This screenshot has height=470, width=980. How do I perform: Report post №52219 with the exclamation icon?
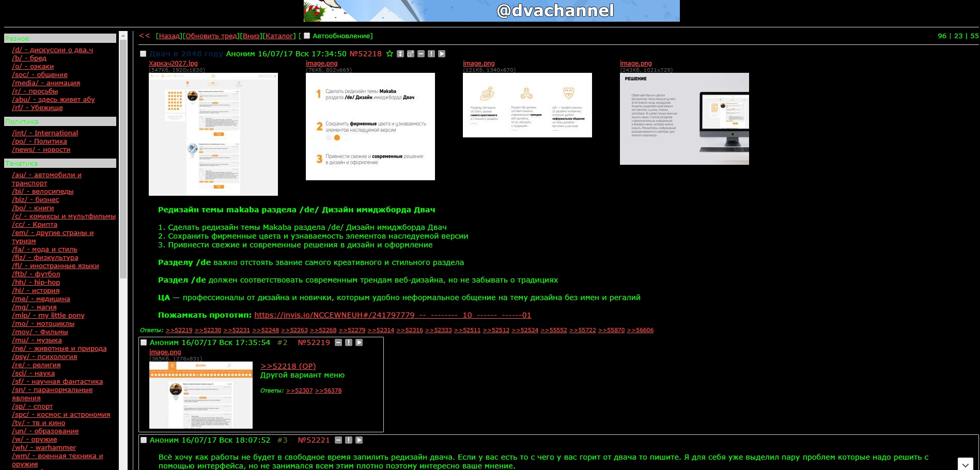pos(349,342)
